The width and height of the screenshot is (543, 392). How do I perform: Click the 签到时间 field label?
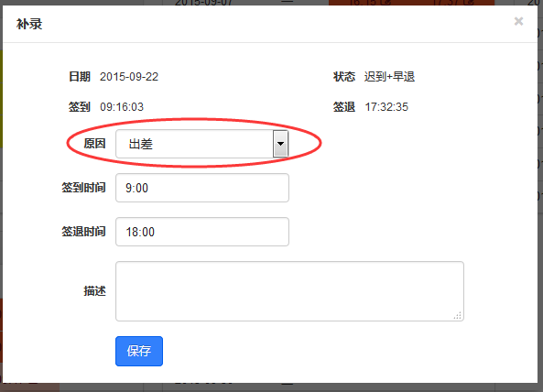click(x=83, y=188)
